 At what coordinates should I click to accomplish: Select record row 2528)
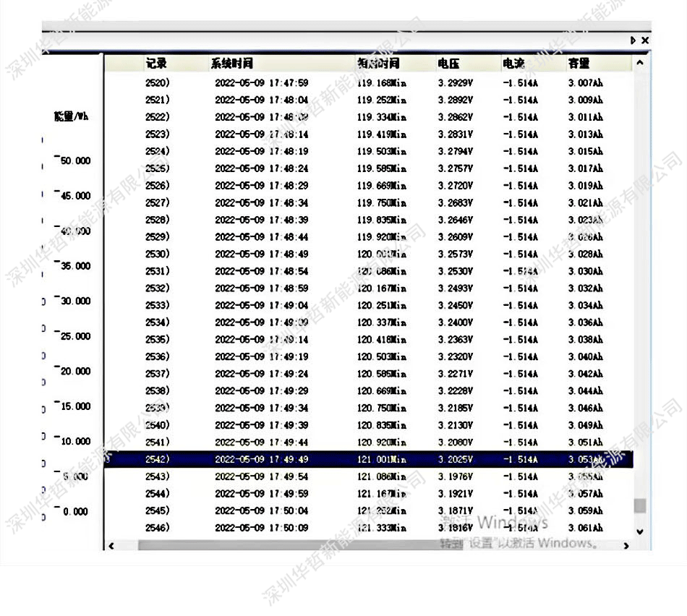[x=369, y=220]
